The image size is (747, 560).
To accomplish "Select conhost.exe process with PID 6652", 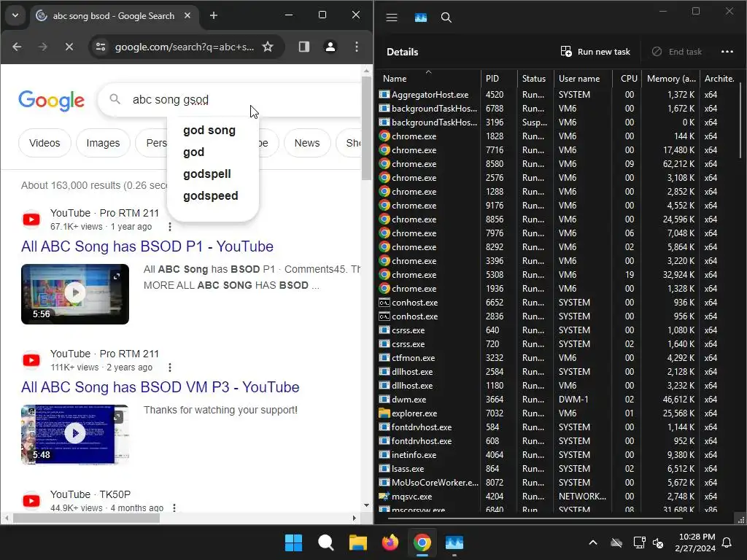I will coord(557,303).
